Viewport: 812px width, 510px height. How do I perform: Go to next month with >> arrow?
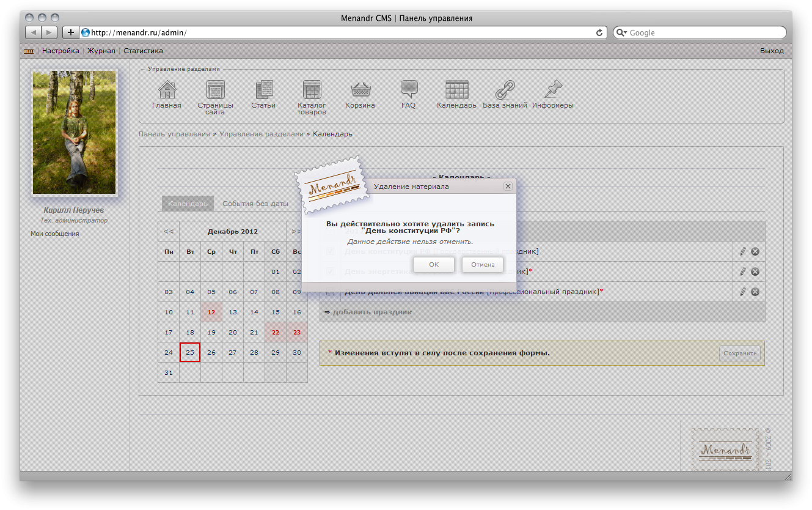coord(296,232)
